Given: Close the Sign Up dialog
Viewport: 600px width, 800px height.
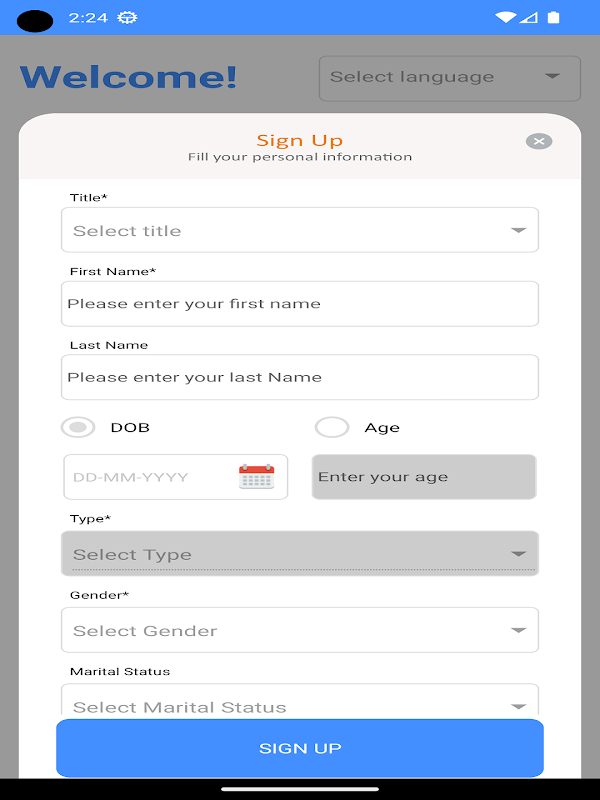Looking at the screenshot, I should pos(539,142).
